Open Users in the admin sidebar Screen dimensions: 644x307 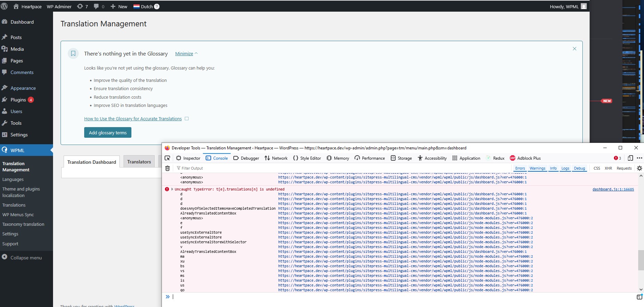(16, 111)
